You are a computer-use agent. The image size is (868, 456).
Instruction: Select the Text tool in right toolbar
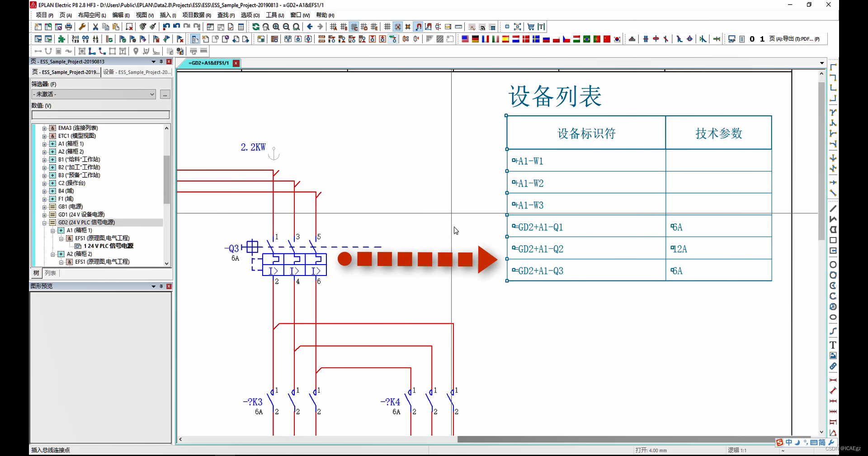(x=833, y=345)
